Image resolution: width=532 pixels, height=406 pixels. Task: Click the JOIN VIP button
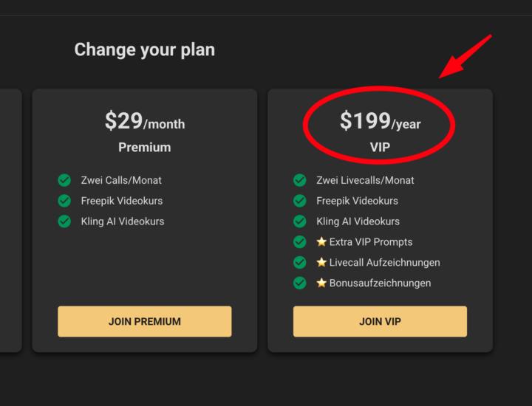tap(380, 322)
